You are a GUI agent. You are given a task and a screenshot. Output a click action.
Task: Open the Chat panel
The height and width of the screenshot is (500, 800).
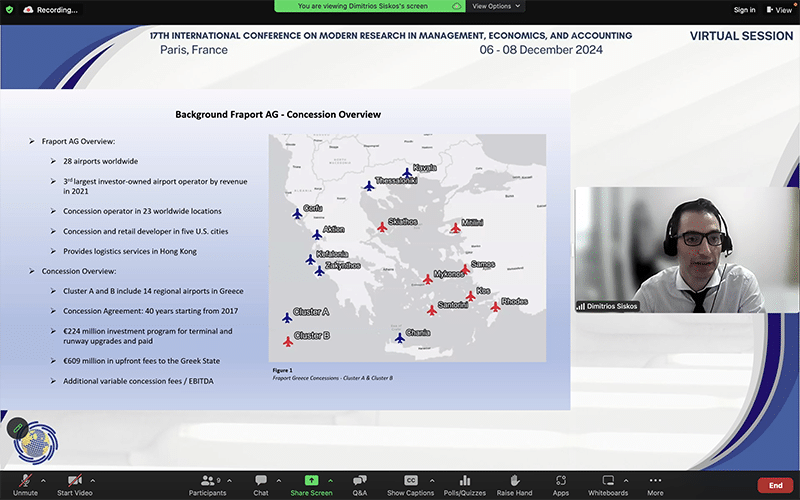pyautogui.click(x=261, y=483)
